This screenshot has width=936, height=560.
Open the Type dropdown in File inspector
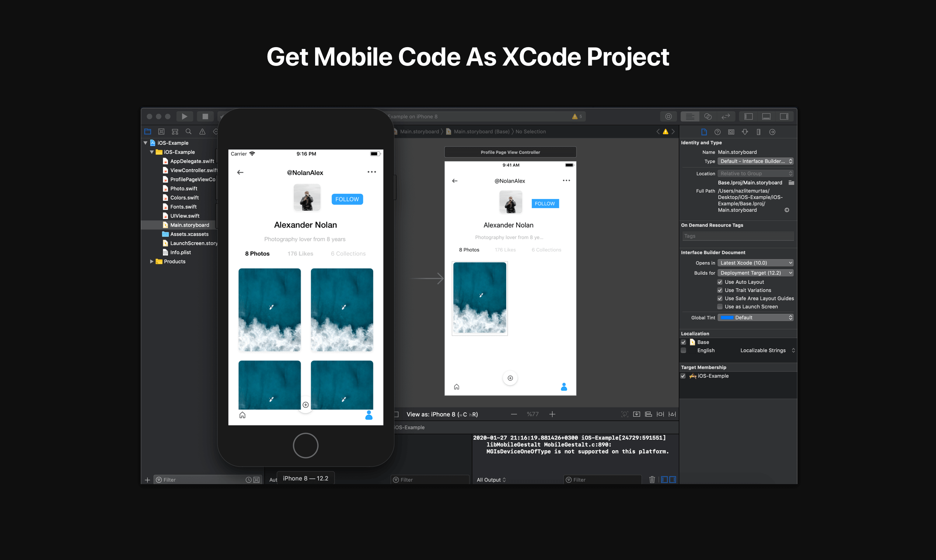tap(755, 161)
